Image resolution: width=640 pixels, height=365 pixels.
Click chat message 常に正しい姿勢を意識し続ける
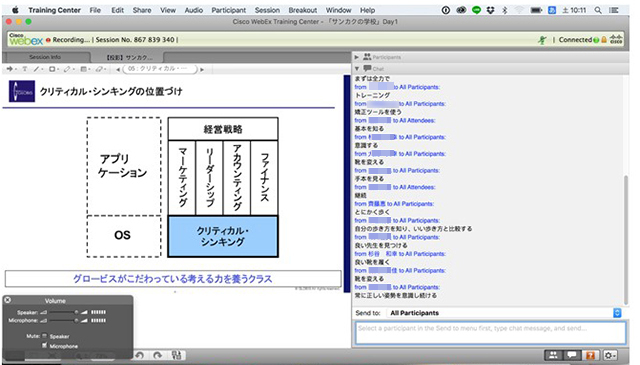pos(396,295)
